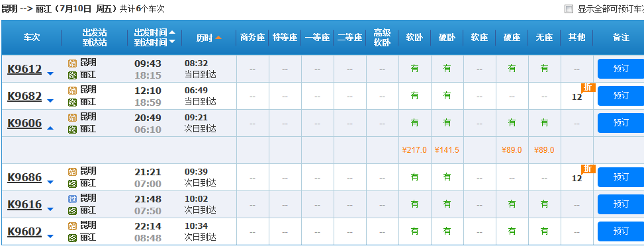The image size is (644, 246).
Task: Click the 车次 column header
Action: click(x=32, y=38)
